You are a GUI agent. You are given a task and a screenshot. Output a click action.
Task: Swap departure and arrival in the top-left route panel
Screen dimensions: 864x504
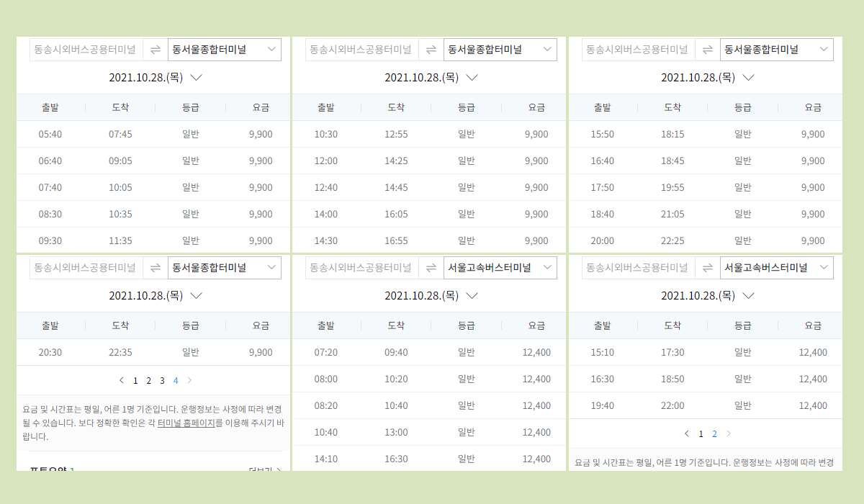point(155,49)
